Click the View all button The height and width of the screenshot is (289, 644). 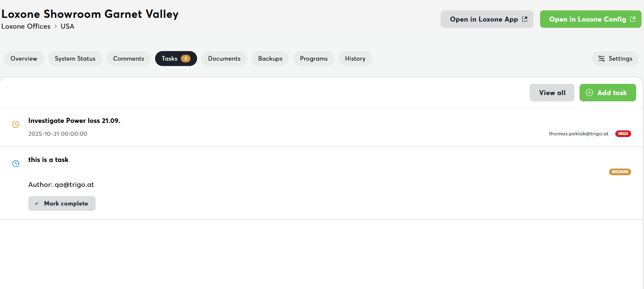coord(552,93)
